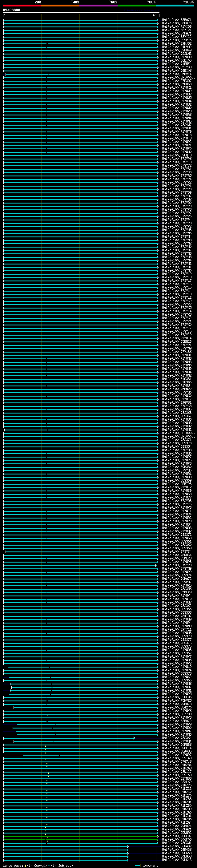Image resolution: width=197 pixels, height=868 pixels.
Task: Select subject label UniRef100_A2XL69
Action: 177,782
